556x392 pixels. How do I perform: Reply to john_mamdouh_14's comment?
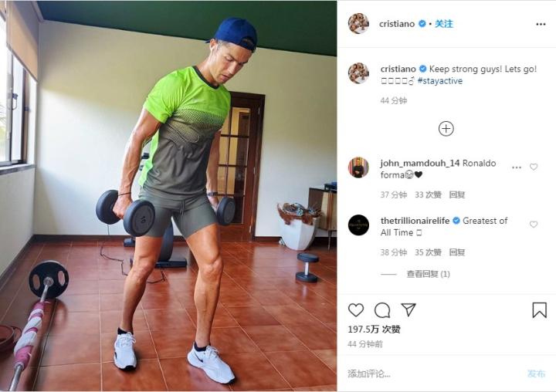456,194
